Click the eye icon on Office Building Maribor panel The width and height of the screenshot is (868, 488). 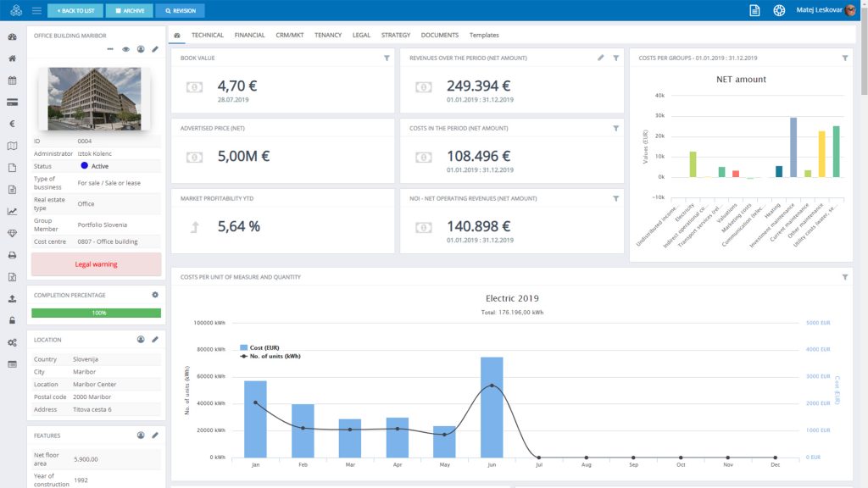[x=125, y=49]
